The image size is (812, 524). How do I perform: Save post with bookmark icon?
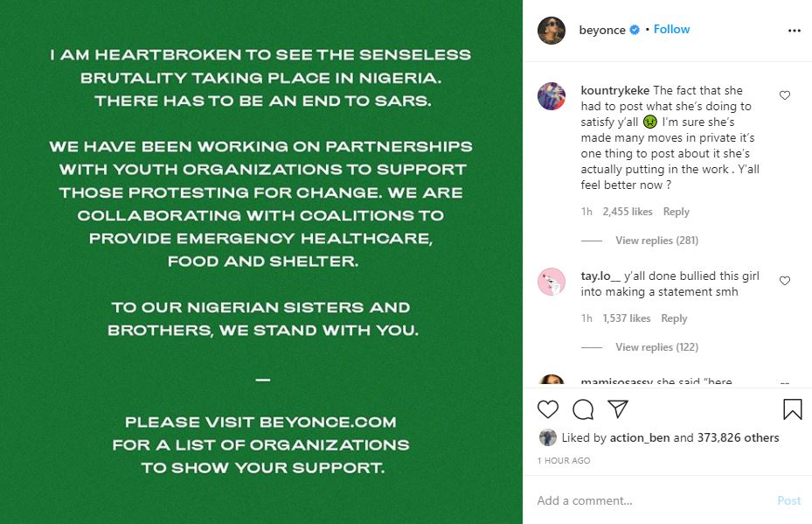click(x=792, y=409)
